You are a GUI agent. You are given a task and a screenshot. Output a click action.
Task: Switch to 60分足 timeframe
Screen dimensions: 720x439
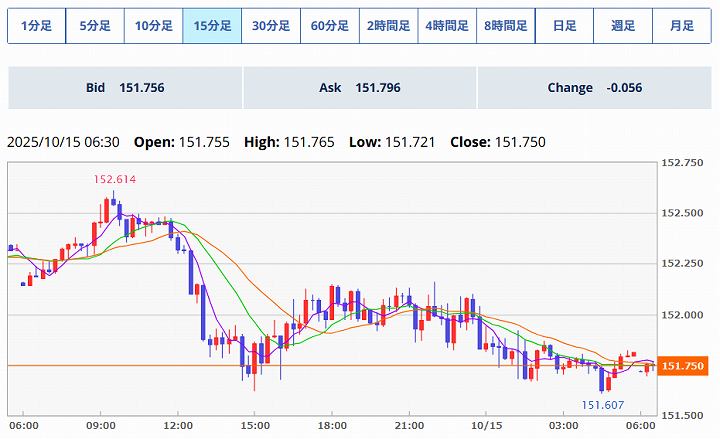[x=330, y=26]
